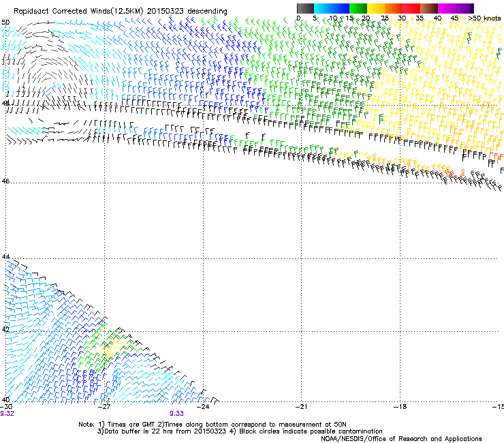Click the 42 latitude axis label

(x=5, y=329)
